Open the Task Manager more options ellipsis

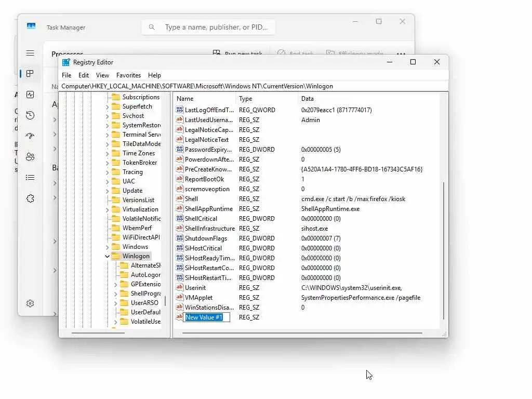401,54
